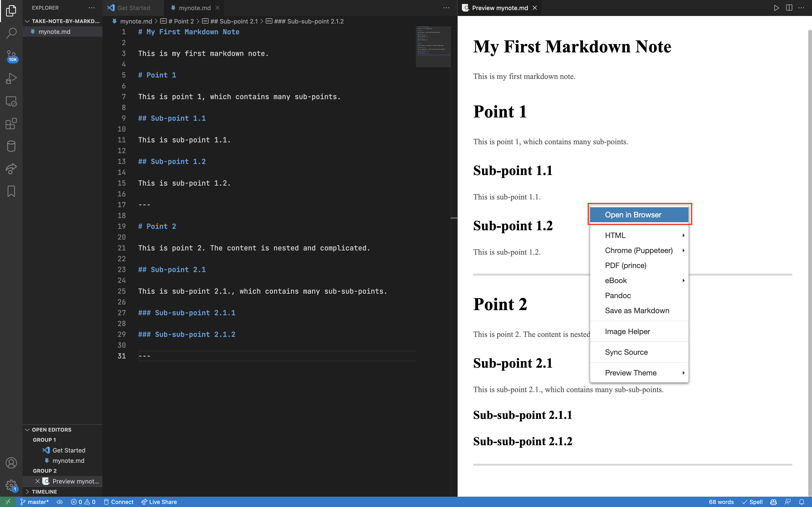Open the database cylinder view

click(11, 146)
